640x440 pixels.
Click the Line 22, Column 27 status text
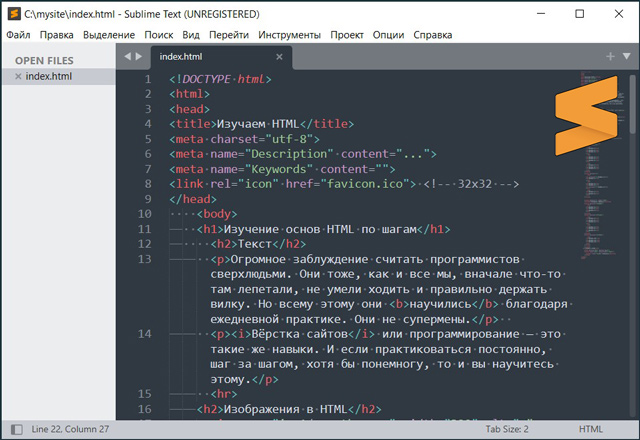point(70,429)
